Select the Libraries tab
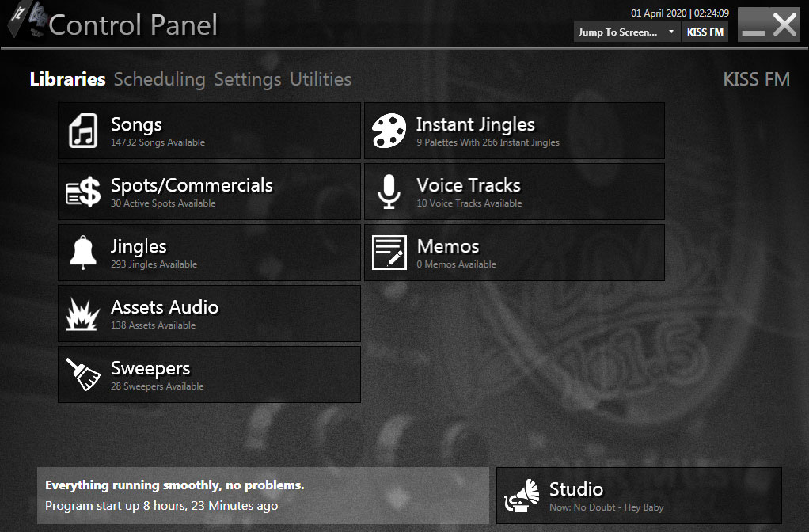 pos(67,79)
